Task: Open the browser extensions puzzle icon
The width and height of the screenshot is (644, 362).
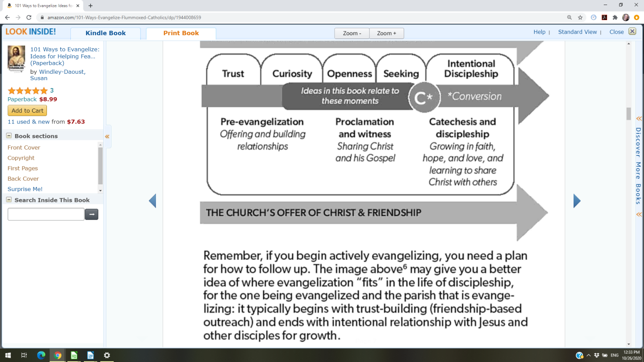Action: 615,17
